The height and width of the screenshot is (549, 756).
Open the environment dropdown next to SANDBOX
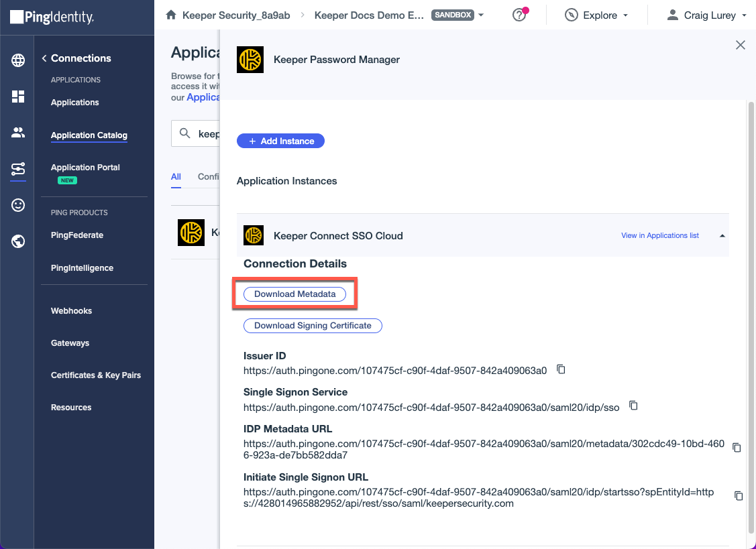pyautogui.click(x=481, y=15)
